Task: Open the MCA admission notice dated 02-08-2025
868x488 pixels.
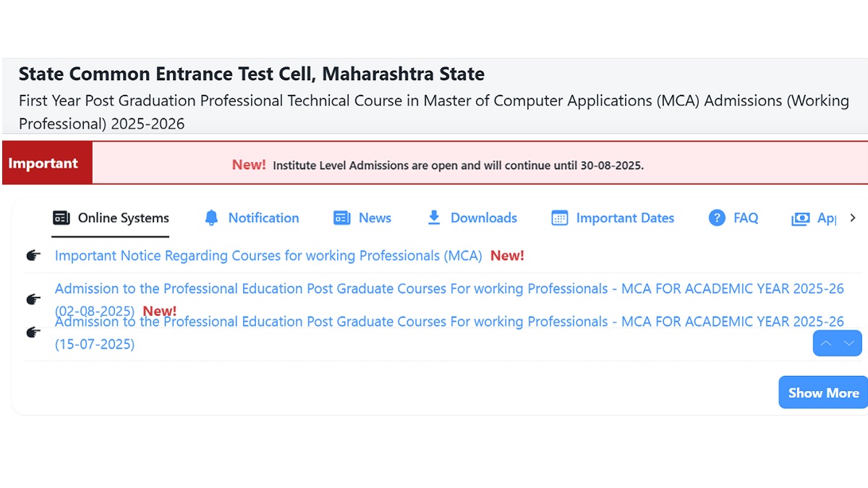Action: [448, 288]
